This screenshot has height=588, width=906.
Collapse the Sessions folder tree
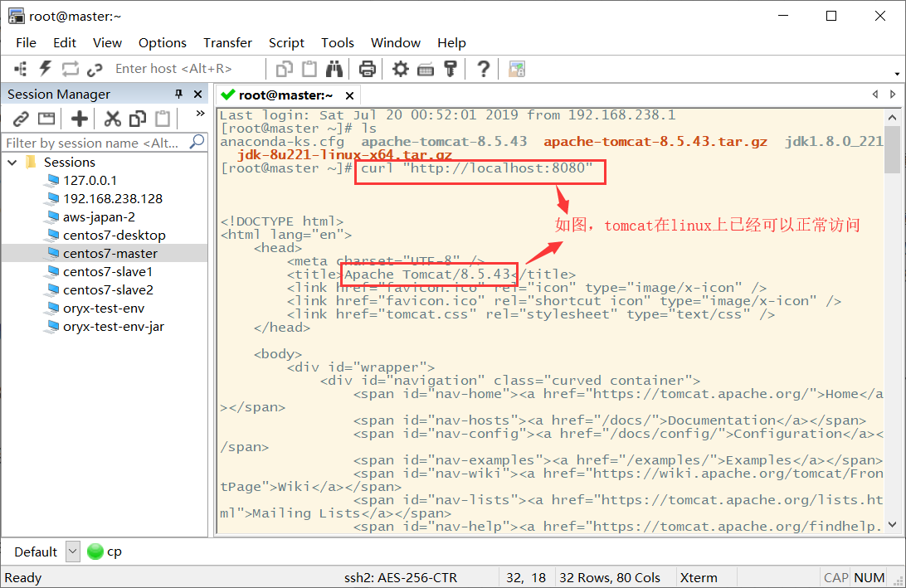[12, 163]
